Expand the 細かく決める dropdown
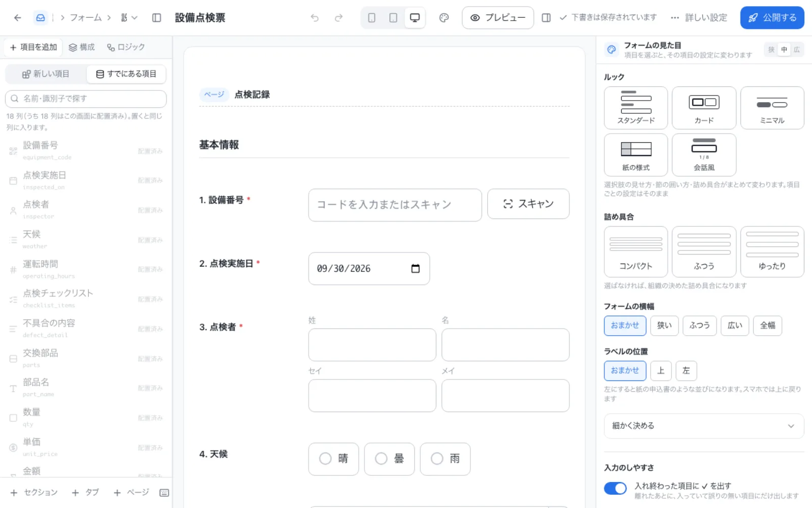Screen dimensions: 812x508 click(x=704, y=426)
